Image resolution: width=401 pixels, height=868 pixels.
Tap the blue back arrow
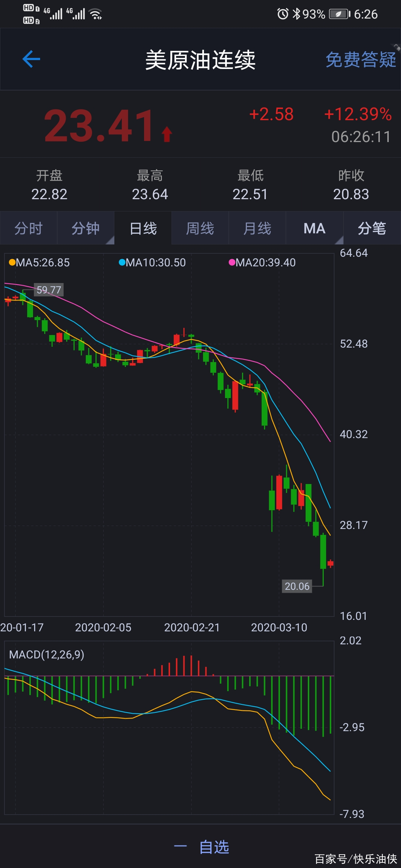[31, 59]
